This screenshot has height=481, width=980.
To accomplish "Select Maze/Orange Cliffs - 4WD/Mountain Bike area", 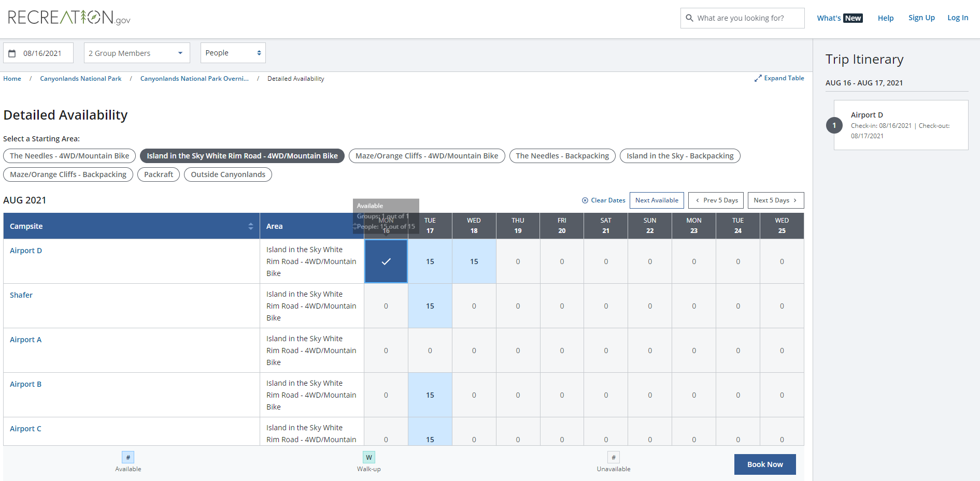I will pyautogui.click(x=427, y=156).
